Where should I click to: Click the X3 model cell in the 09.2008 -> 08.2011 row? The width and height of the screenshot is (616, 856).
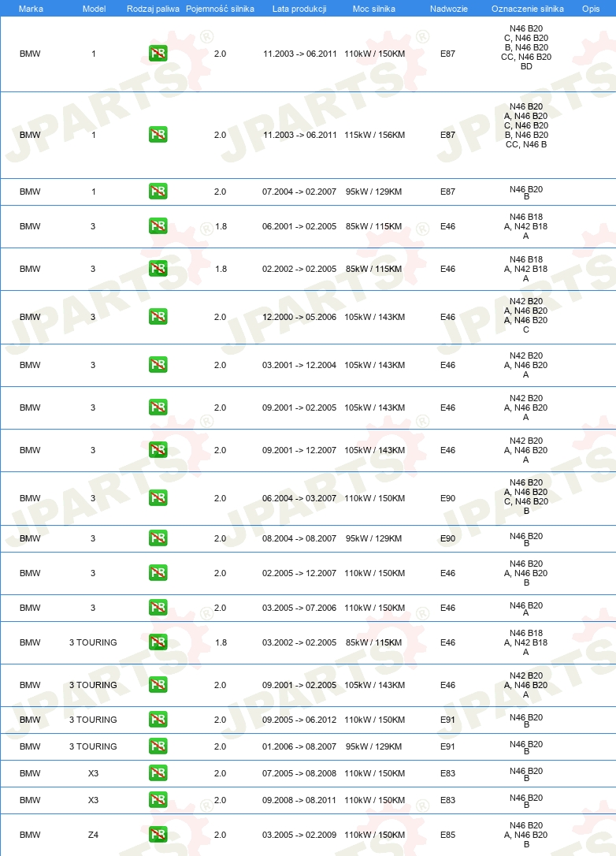93,800
